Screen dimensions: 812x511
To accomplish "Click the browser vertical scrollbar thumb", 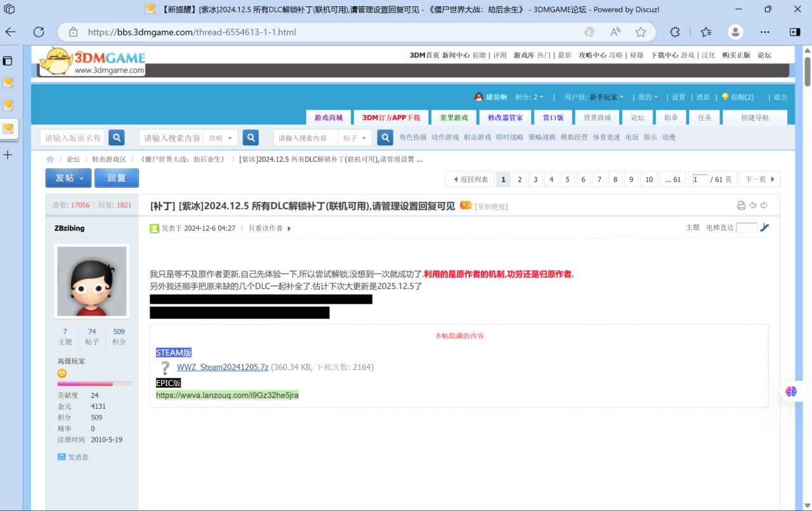I will click(x=808, y=72).
